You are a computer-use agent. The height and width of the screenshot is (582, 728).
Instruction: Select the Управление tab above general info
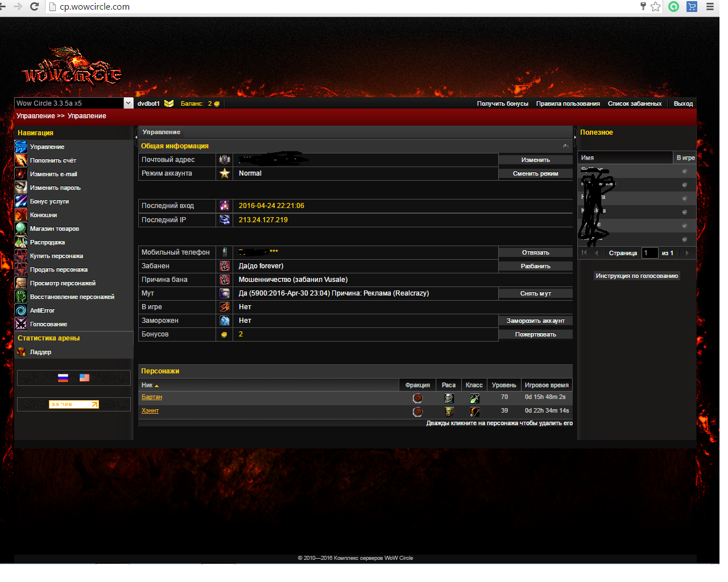point(162,132)
